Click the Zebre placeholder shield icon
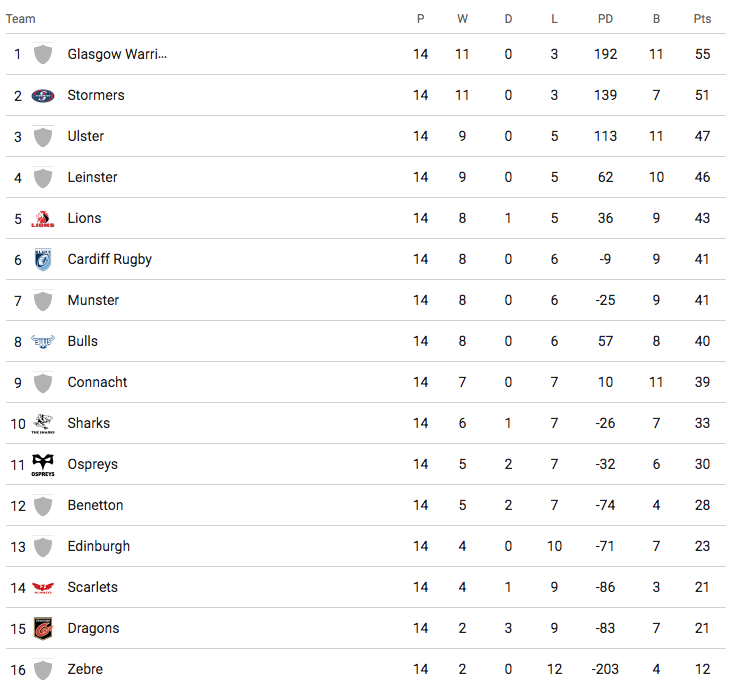Image resolution: width=737 pixels, height=700 pixels. click(x=43, y=670)
